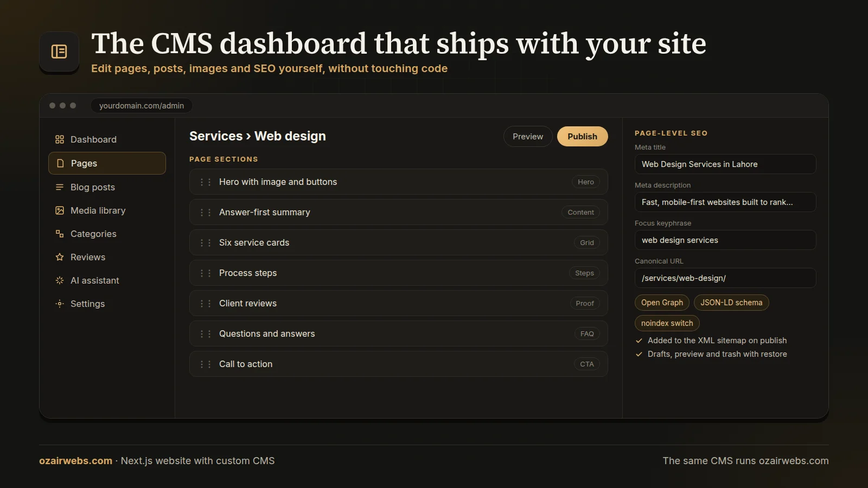Open the 'Call to action' section
The height and width of the screenshot is (488, 868).
click(x=399, y=364)
